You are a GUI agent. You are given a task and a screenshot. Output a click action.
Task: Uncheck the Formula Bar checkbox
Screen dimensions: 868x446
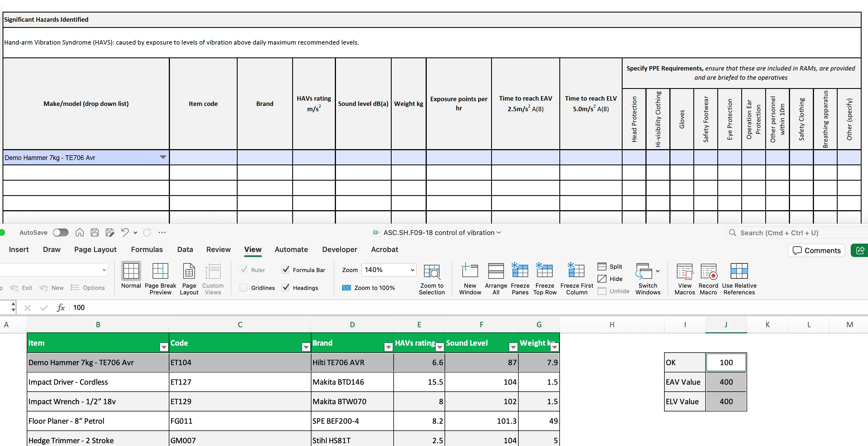[286, 270]
